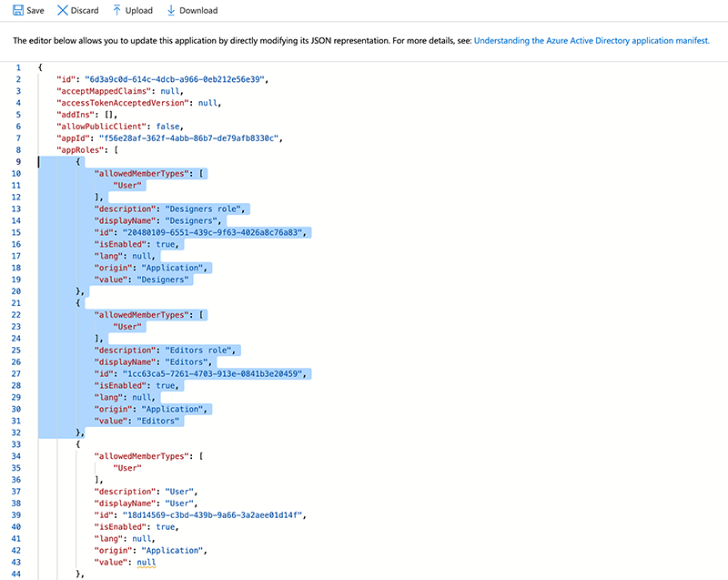Click the displayName "Editors" value

tap(187, 362)
